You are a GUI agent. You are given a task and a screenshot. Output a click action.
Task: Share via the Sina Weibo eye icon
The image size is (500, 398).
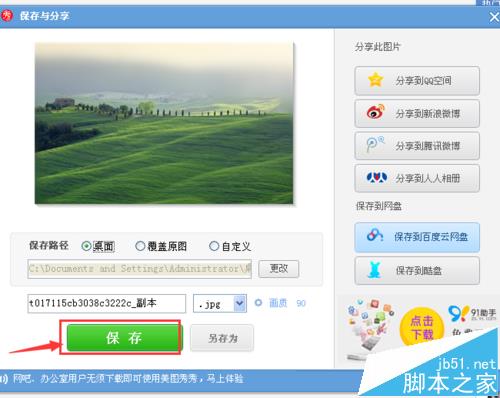(x=376, y=112)
